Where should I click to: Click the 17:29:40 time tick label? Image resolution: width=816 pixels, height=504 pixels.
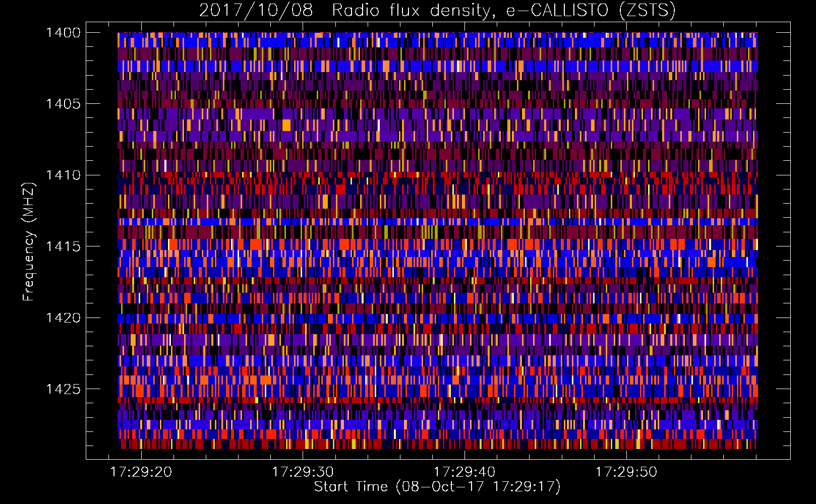pyautogui.click(x=464, y=472)
